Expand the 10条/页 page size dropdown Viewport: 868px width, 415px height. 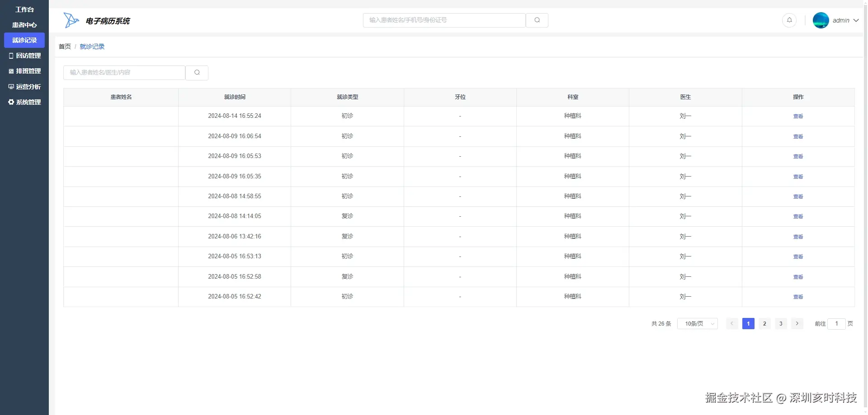point(698,324)
